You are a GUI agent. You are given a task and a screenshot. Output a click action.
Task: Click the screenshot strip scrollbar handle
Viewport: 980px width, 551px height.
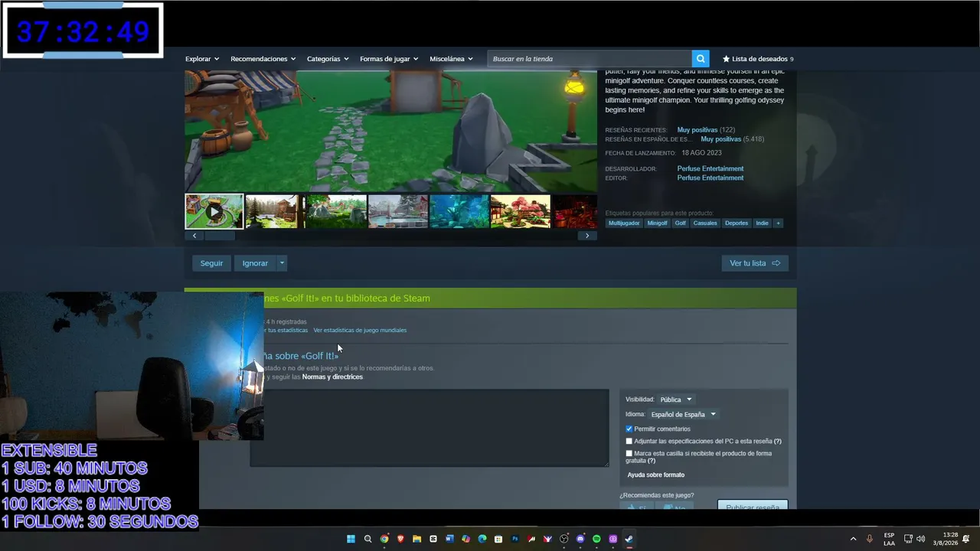click(x=219, y=236)
